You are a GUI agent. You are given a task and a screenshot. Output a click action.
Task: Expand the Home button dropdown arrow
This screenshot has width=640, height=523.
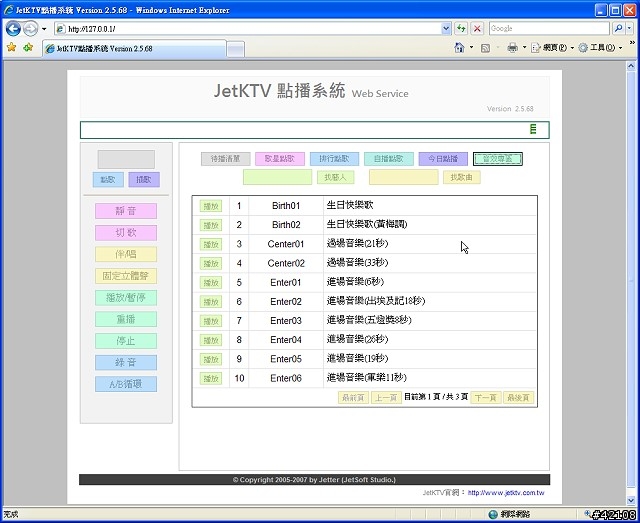pyautogui.click(x=471, y=48)
